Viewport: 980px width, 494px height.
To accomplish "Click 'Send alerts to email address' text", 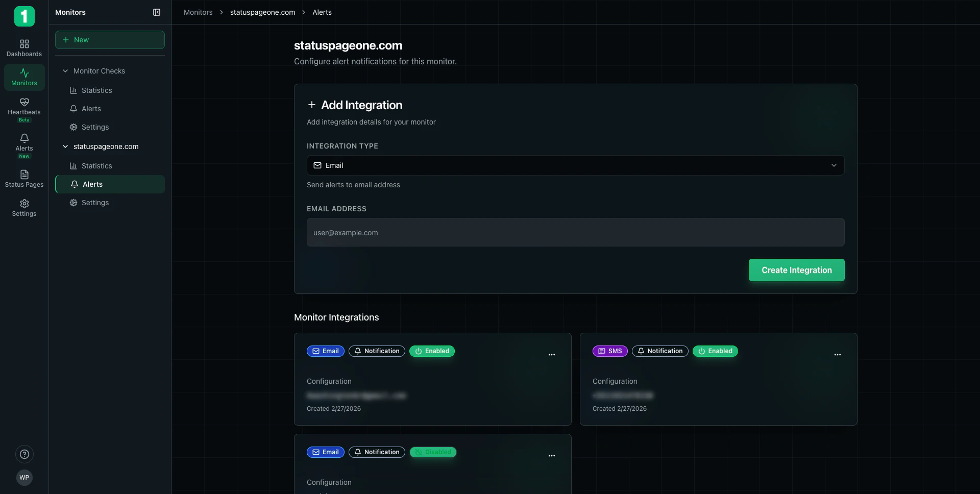I will 353,185.
